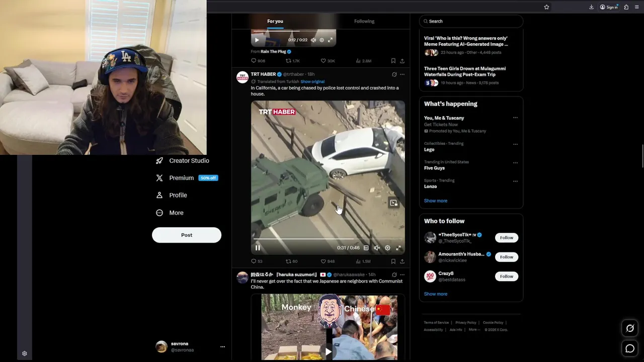Open the Privacy Policy link
Viewport: 644px width, 362px height.
(x=466, y=323)
